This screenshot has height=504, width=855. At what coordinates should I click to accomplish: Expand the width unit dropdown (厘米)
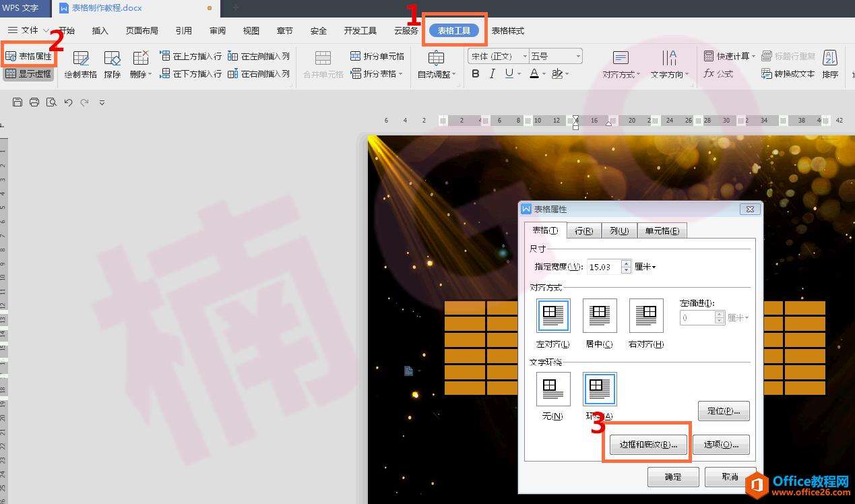point(645,267)
